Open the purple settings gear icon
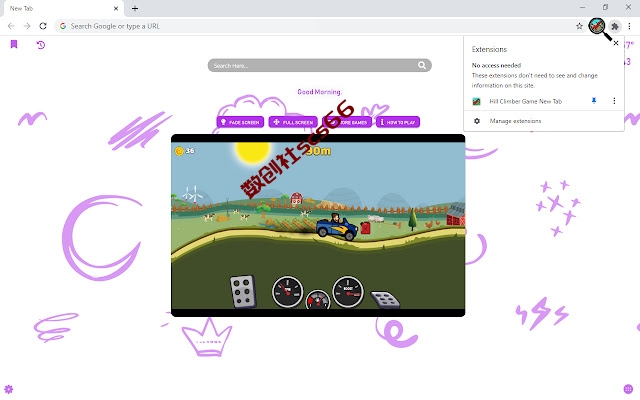640x400 pixels. tap(9, 389)
